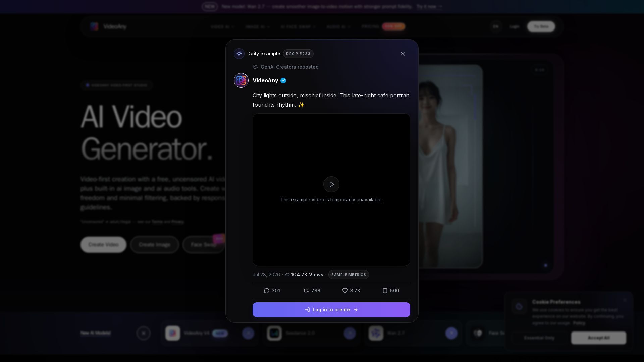644x362 pixels.
Task: Click the Create Video button
Action: point(103,245)
